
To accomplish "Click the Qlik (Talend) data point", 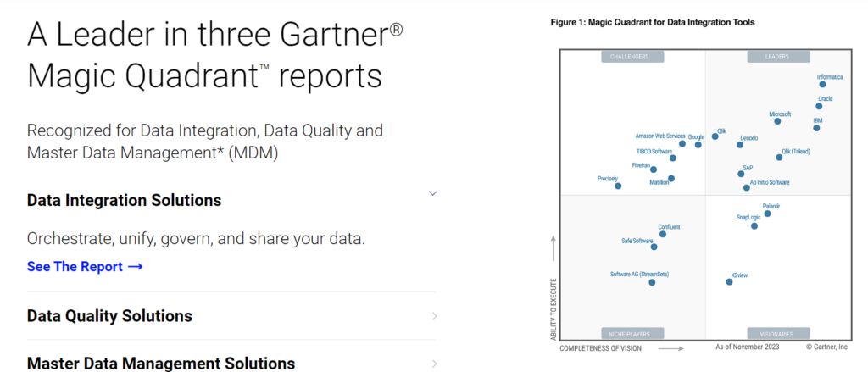I will pos(779,158).
